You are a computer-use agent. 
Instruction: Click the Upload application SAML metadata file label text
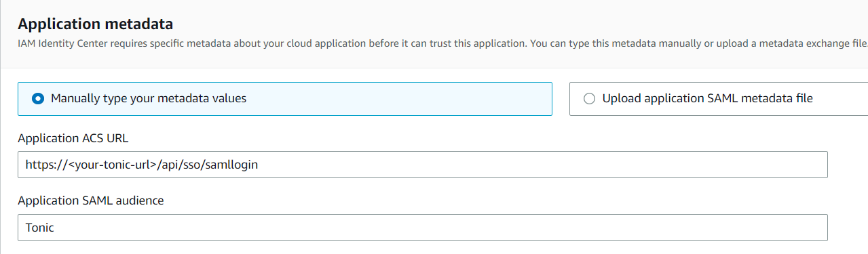tap(708, 99)
